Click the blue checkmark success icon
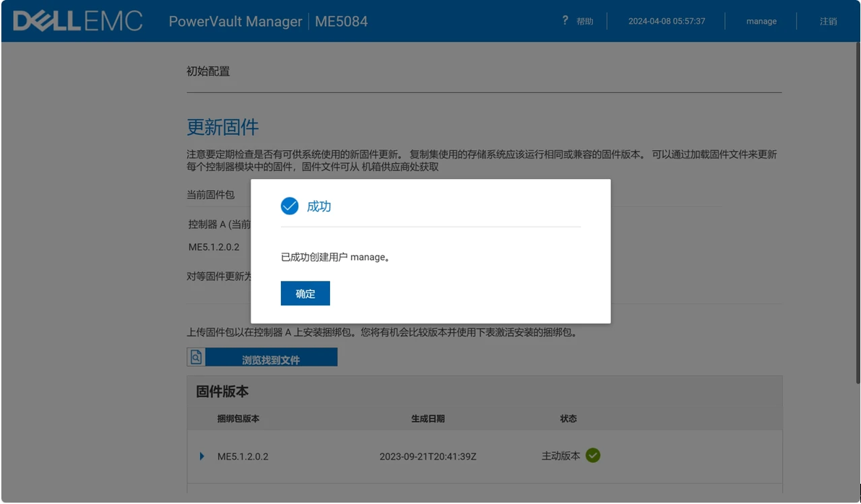The width and height of the screenshot is (861, 504). click(290, 206)
